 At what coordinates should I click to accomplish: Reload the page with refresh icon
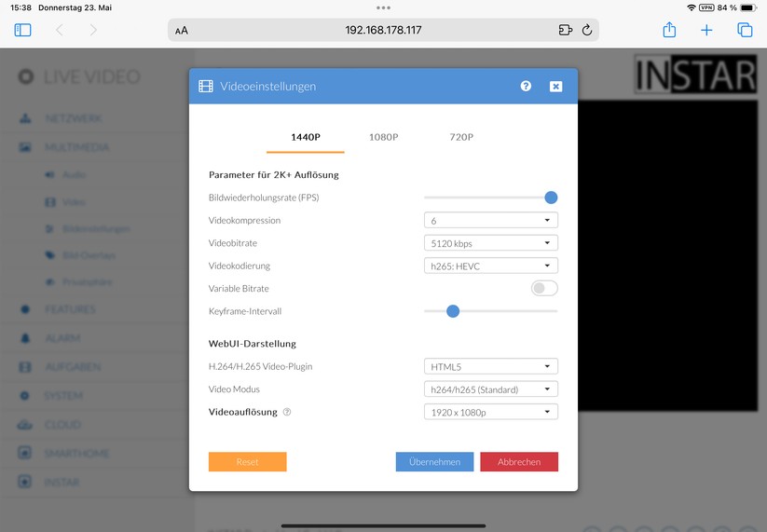(587, 31)
